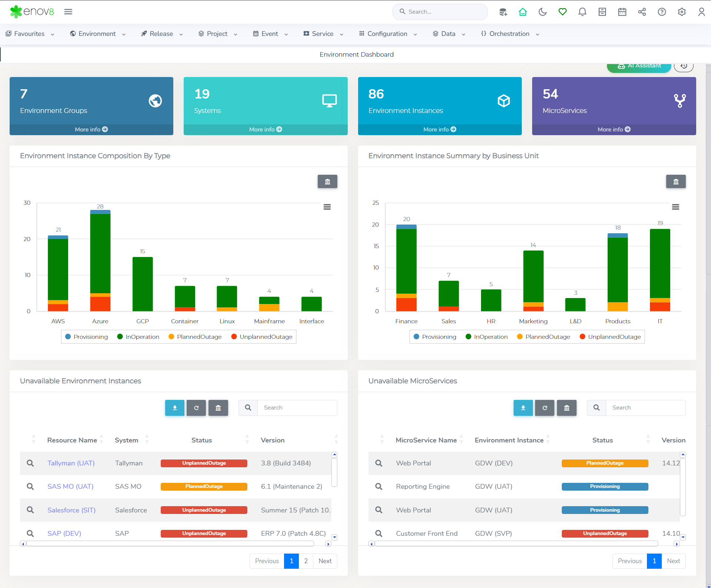Expand the Environment menu dropdown
Viewport: 711px width, 588px height.
pos(98,34)
